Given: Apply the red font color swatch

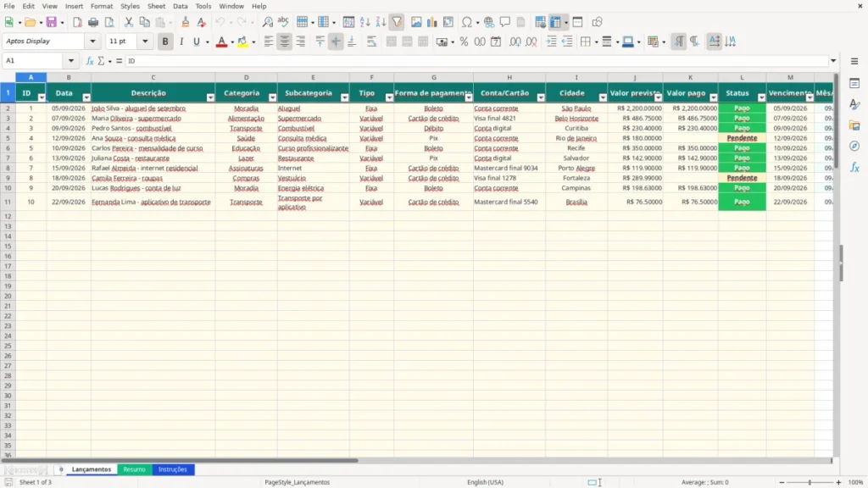Looking at the screenshot, I should (x=221, y=42).
